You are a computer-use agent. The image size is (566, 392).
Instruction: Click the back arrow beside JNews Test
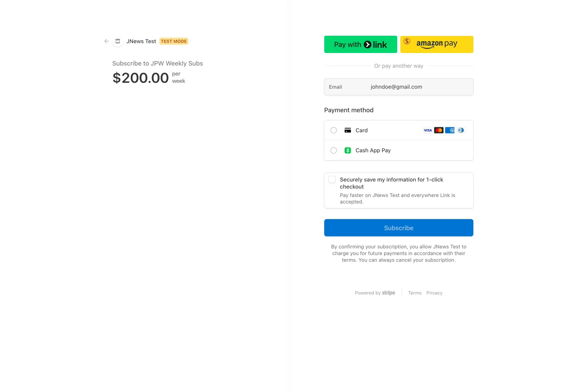point(107,41)
